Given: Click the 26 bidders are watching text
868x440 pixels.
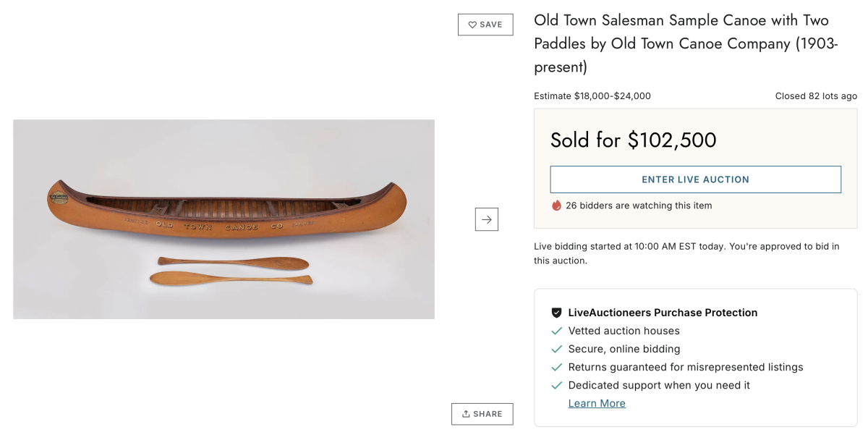Looking at the screenshot, I should pos(639,206).
